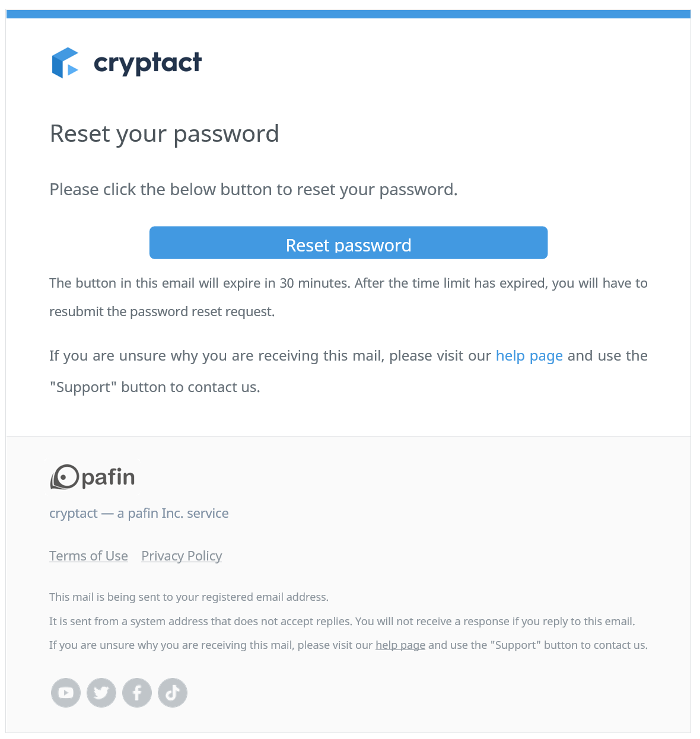The height and width of the screenshot is (739, 700).
Task: Click the pafin wordmark in footer
Action: [x=109, y=478]
